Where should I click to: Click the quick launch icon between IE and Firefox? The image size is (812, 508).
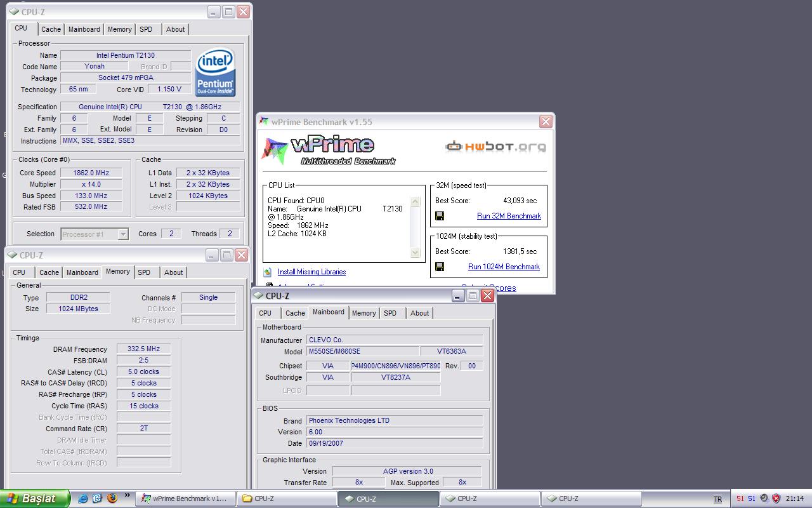(x=97, y=498)
